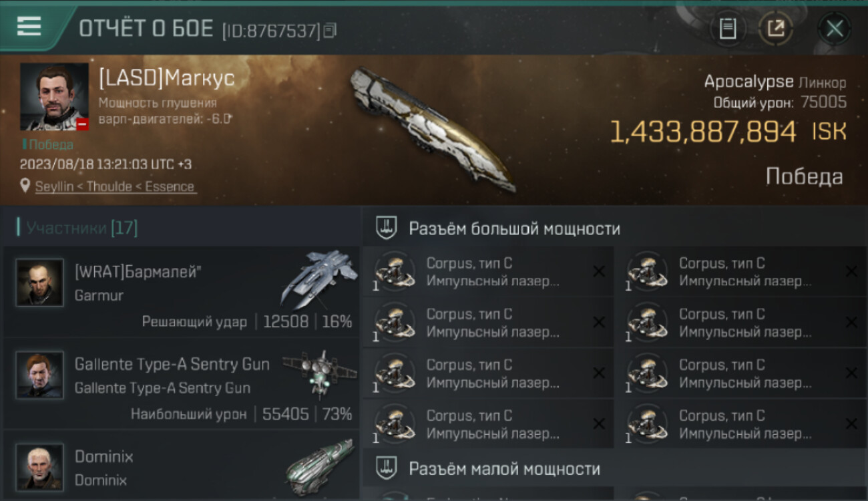868x501 pixels.
Task: Open first Corpus тип C laser module icon
Action: pos(394,272)
